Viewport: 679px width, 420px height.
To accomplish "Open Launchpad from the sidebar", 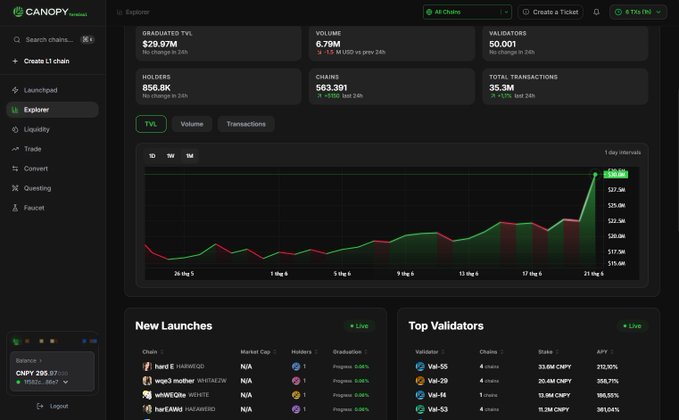I will 52,90.
